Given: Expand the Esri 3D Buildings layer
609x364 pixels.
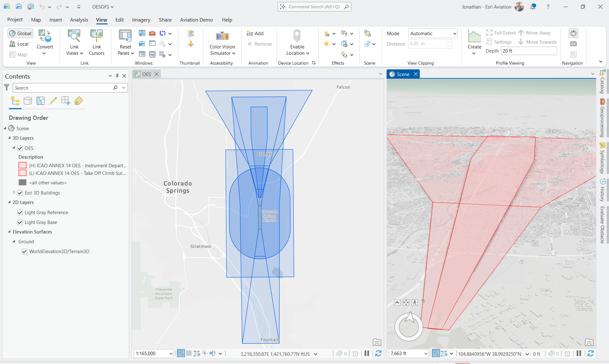Looking at the screenshot, I should click(x=14, y=193).
